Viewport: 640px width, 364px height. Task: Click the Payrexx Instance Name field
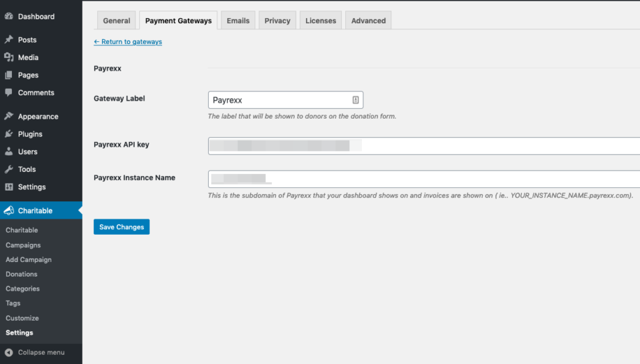tap(424, 179)
